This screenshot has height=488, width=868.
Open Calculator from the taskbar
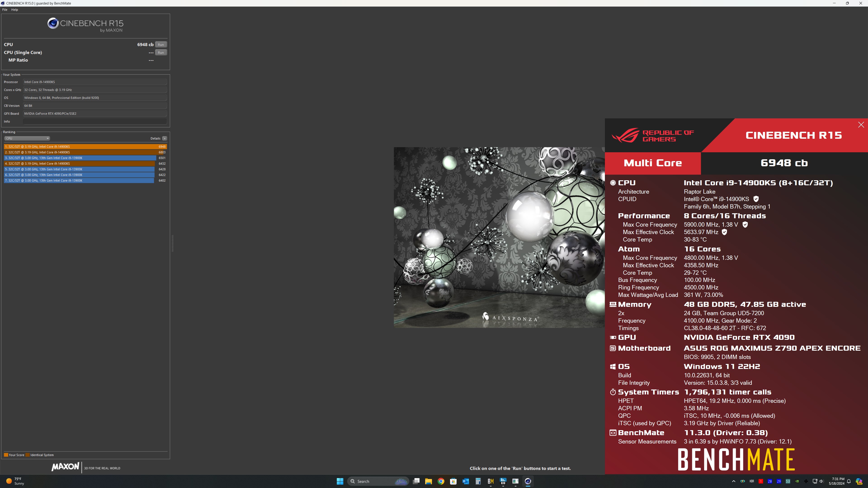478,481
